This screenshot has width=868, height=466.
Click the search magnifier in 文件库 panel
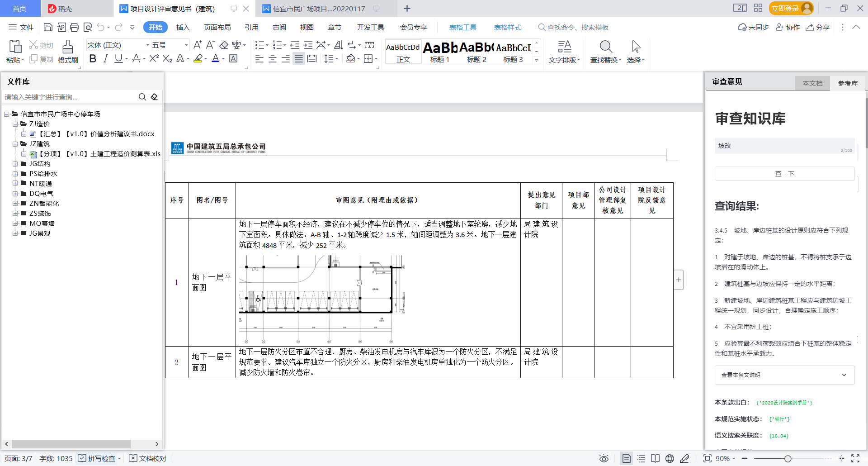coord(142,97)
